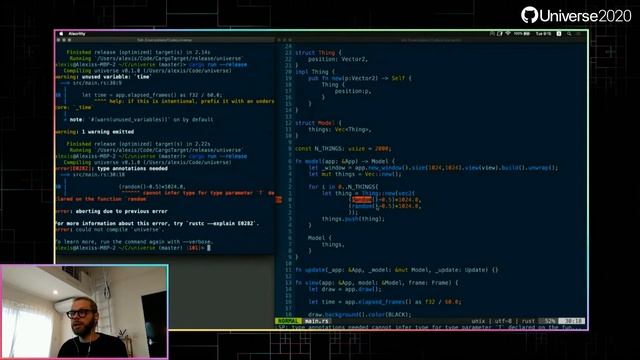This screenshot has width=640, height=360.
Task: Click the menu bar clock
Action: 543,34
